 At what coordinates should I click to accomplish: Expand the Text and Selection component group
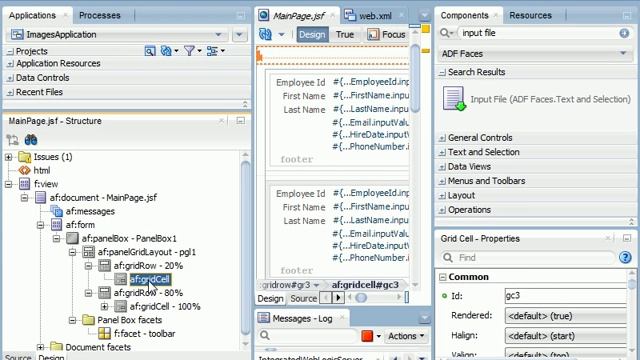click(442, 152)
